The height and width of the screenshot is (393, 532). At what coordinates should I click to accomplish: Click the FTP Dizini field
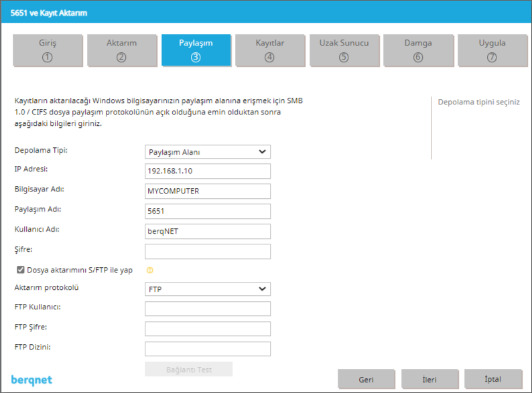point(208,349)
